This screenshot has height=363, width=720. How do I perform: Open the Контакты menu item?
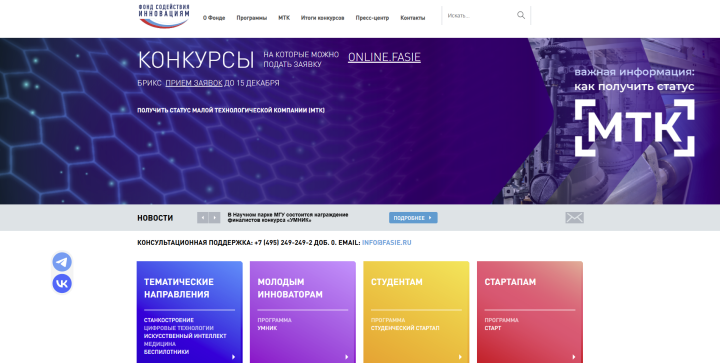pos(413,18)
